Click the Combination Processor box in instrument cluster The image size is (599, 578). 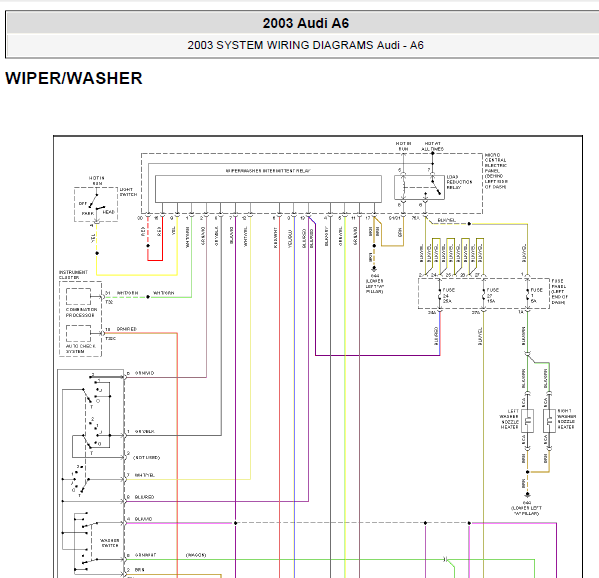coord(78,296)
